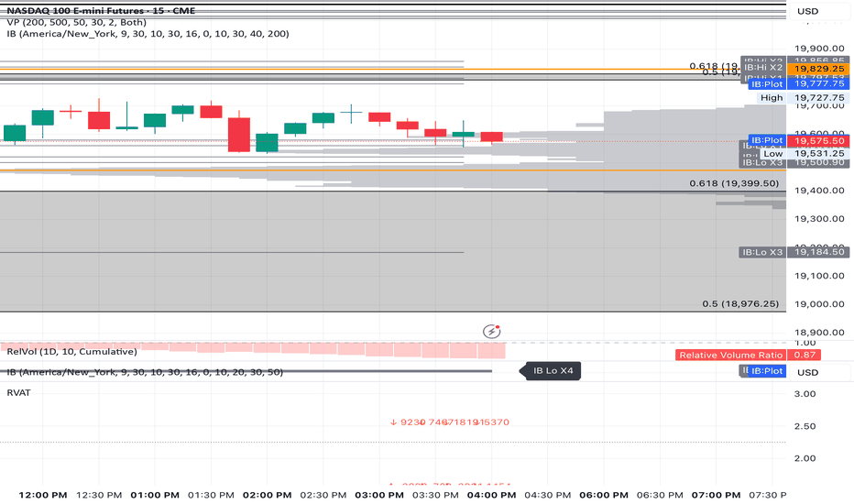
Task: Click the lightning bolt event icon below chart
Action: click(492, 331)
